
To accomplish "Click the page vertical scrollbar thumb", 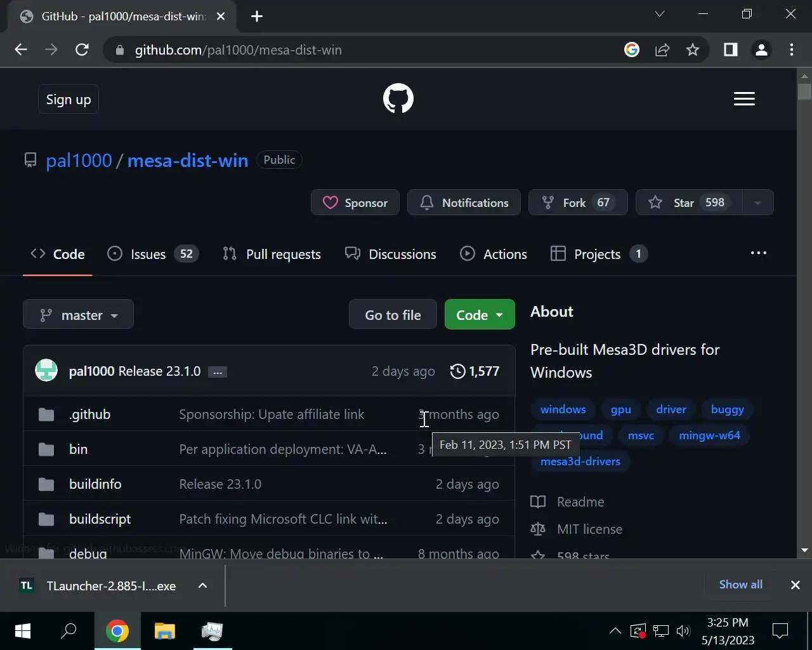I will tap(804, 91).
